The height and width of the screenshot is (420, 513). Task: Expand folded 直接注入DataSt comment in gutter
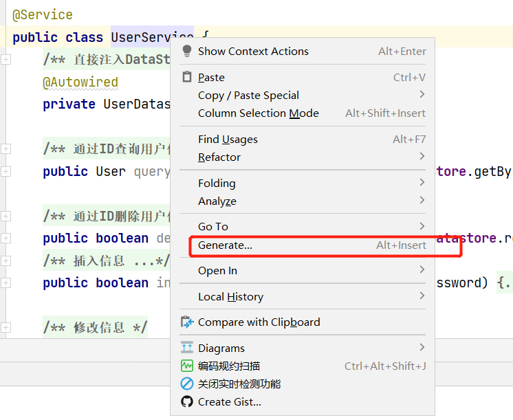(6, 60)
